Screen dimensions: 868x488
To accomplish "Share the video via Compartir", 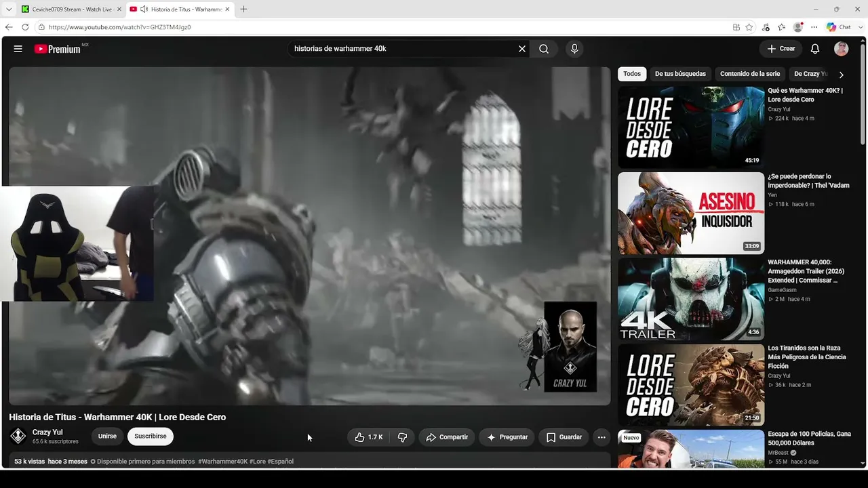I will point(447,437).
